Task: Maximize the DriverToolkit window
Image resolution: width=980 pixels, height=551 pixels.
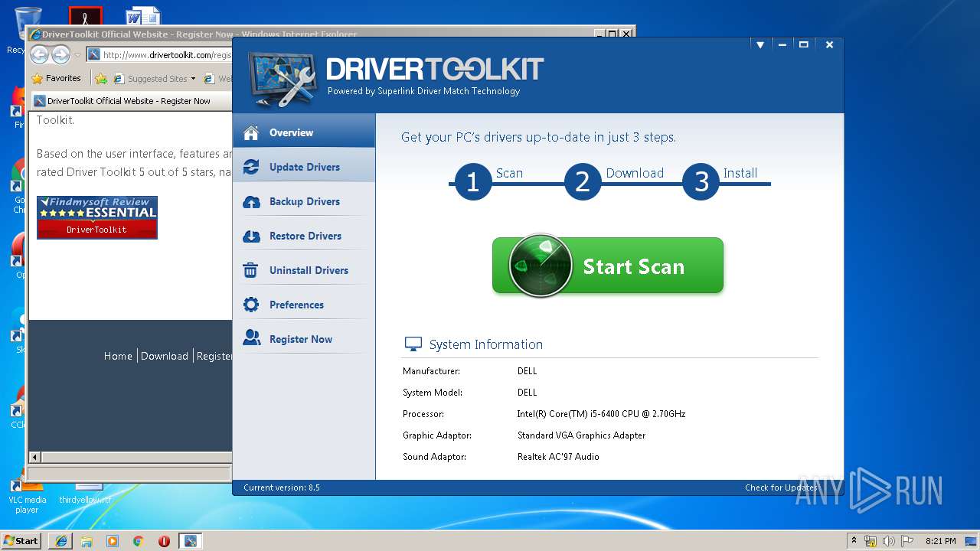Action: pos(804,45)
